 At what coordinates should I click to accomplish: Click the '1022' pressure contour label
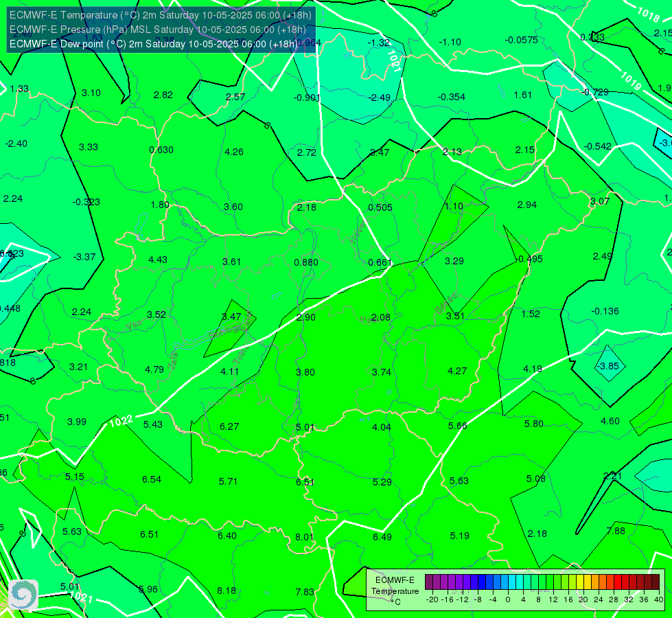121,421
